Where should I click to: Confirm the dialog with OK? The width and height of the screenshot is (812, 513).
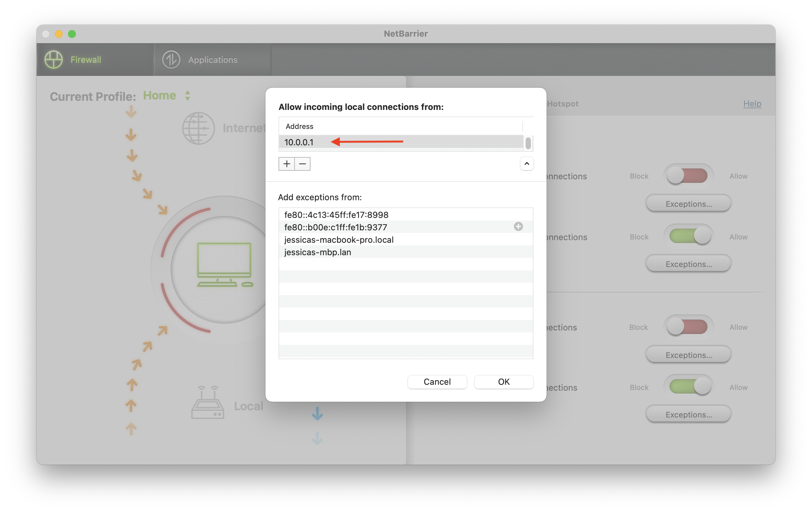pos(504,382)
